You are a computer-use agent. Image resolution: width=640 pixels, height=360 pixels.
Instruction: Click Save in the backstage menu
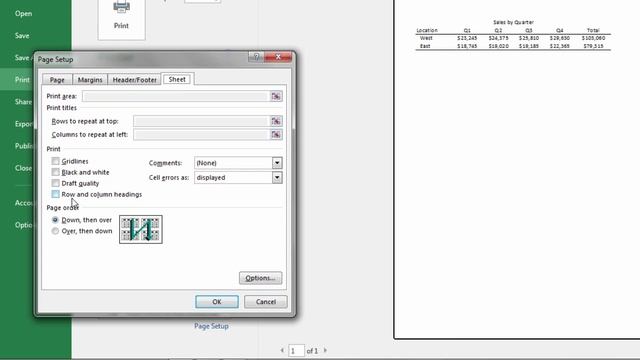[x=22, y=36]
